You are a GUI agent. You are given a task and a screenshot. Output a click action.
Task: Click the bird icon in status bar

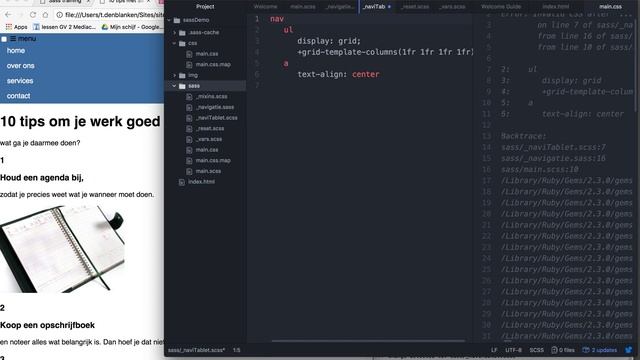pos(629,350)
